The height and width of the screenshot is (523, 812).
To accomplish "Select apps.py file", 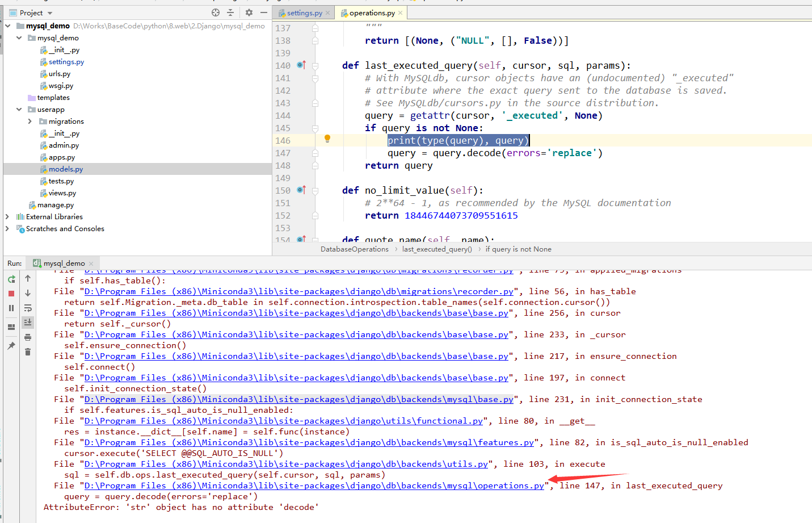I will coord(61,157).
